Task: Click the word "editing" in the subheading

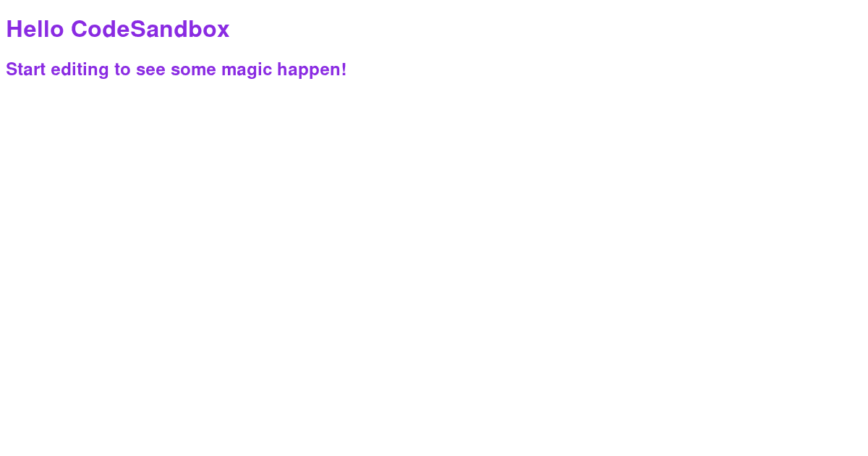Action: pos(80,70)
